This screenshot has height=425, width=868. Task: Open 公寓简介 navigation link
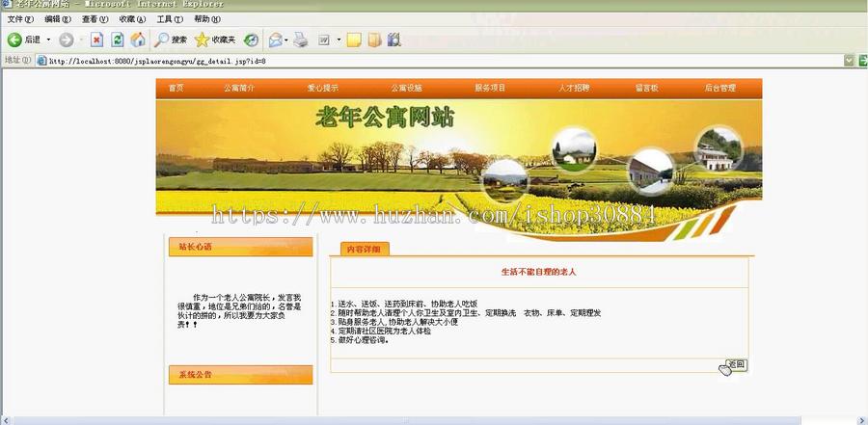239,88
